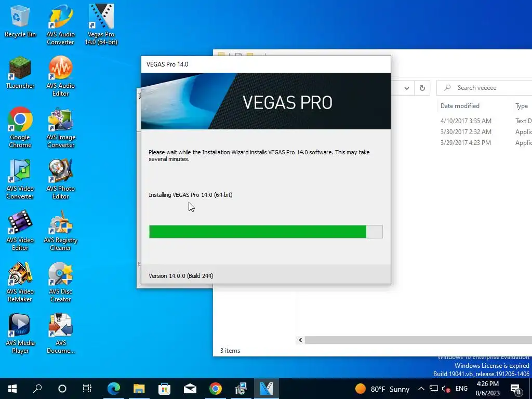Select file dated 3/30/2017 2:32 AM
This screenshot has width=532, height=399.
pos(465,131)
